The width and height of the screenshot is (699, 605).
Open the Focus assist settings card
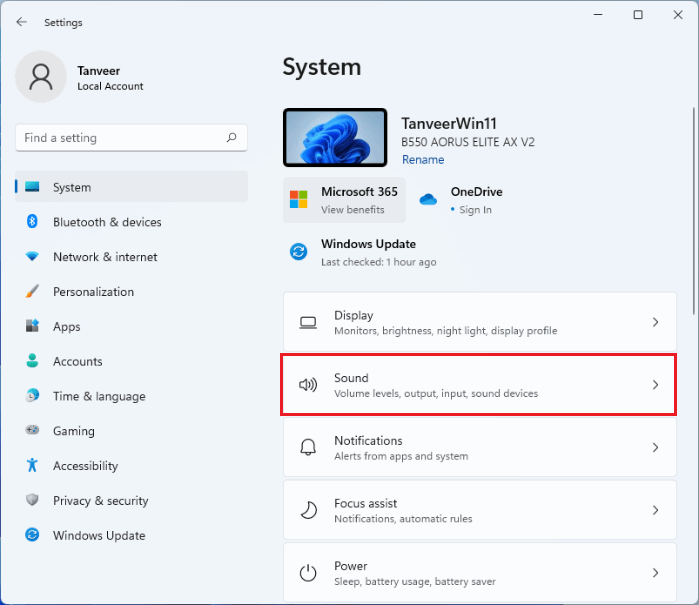[480, 510]
